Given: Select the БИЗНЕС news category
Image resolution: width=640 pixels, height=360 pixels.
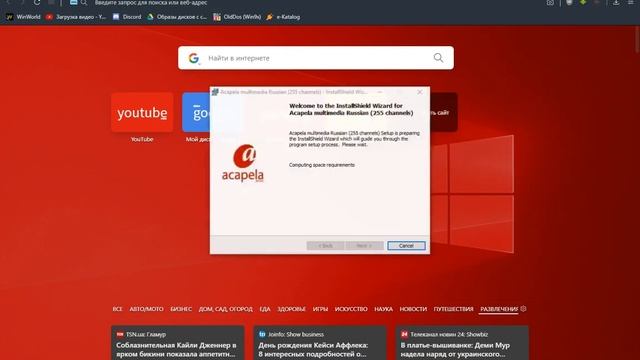Looking at the screenshot, I should [x=181, y=309].
